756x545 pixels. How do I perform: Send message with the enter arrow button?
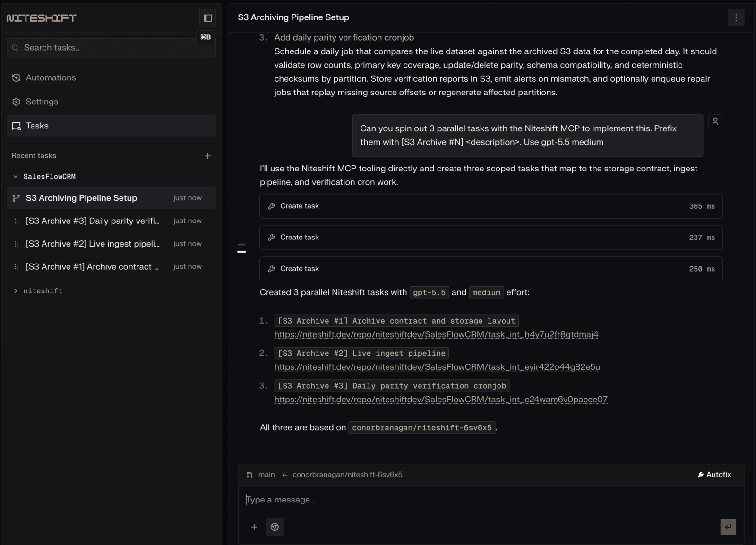click(x=728, y=527)
